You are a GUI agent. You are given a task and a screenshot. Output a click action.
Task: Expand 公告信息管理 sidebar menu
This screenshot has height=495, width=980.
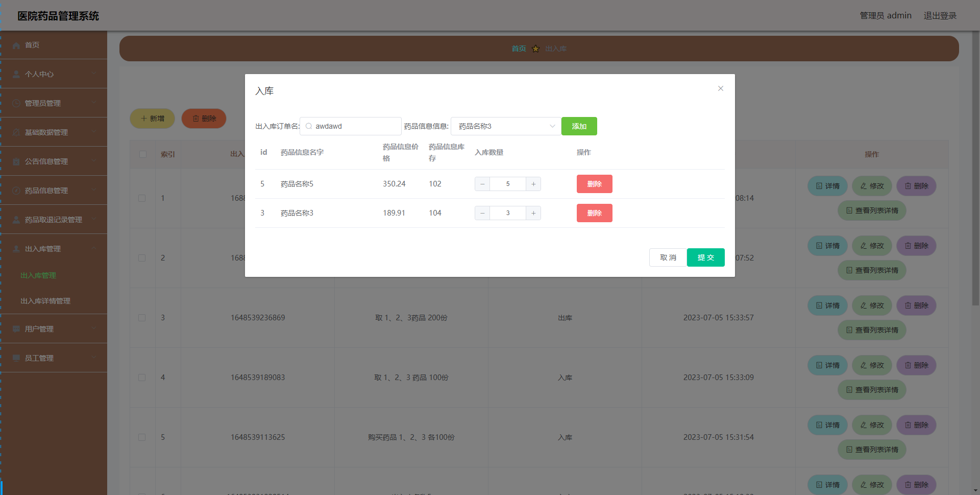(x=54, y=161)
